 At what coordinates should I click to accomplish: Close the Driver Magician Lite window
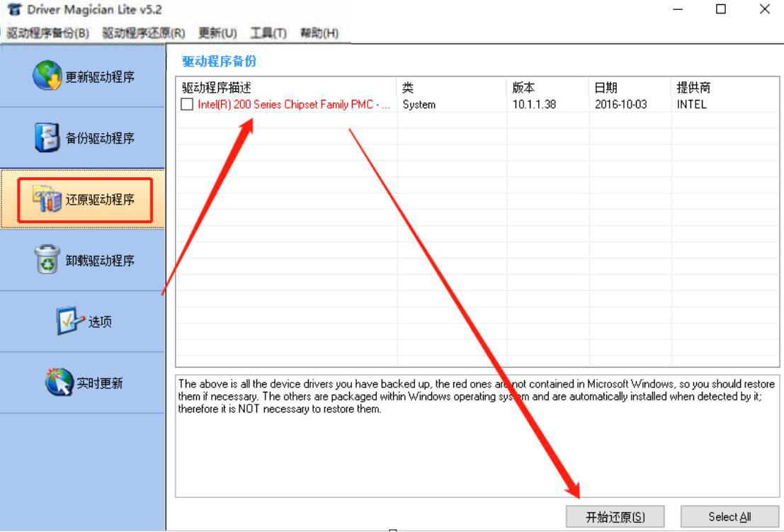(764, 9)
